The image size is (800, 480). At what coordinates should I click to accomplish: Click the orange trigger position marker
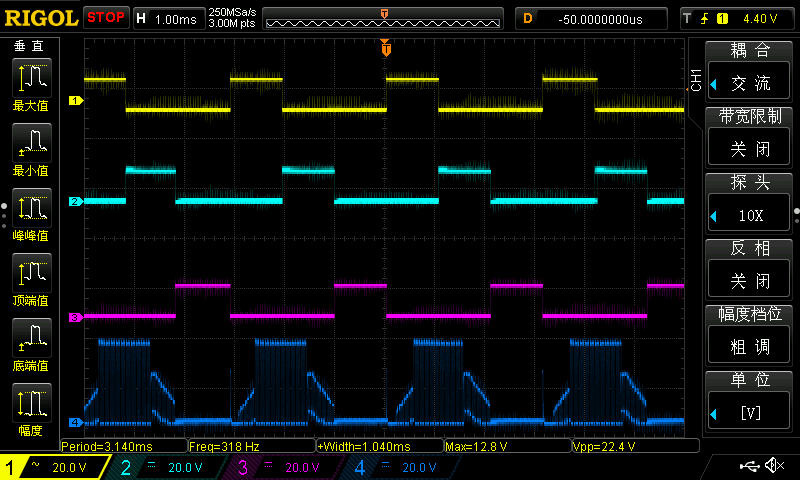pyautogui.click(x=386, y=48)
